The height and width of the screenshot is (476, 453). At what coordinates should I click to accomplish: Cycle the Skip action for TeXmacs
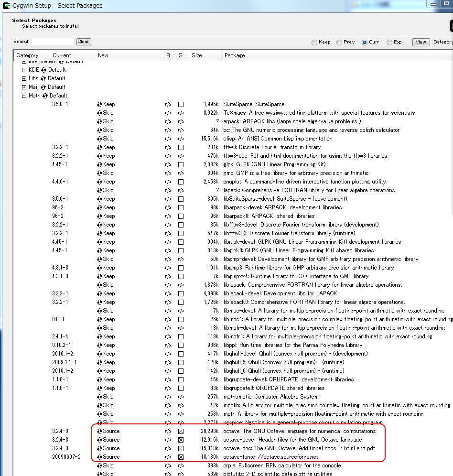coord(99,113)
